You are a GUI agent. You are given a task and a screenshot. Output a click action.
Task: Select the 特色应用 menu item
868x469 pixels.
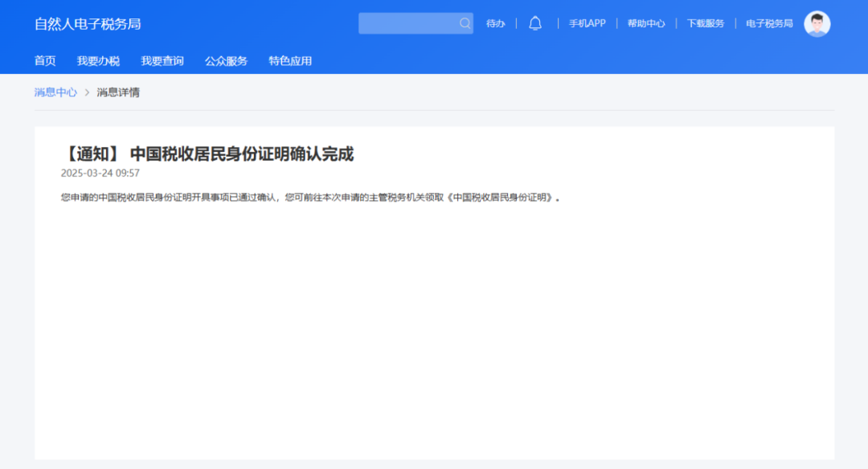click(290, 61)
